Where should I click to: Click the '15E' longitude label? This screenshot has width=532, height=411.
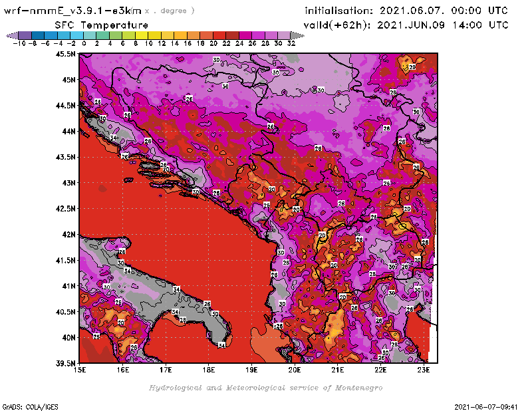pos(80,370)
